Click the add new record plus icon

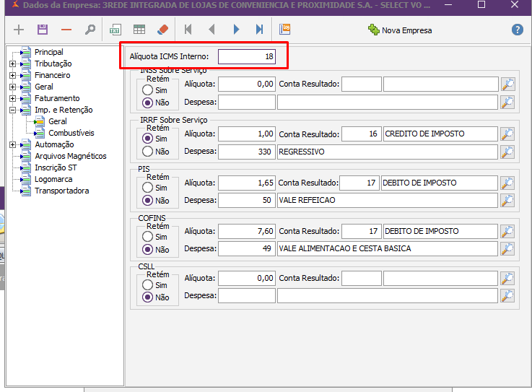click(19, 30)
